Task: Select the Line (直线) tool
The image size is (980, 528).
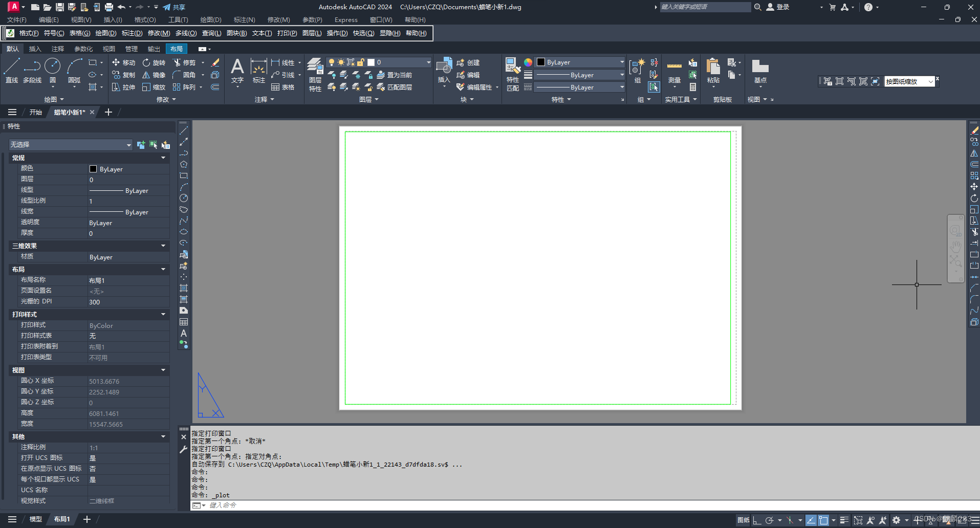Action: coord(12,71)
